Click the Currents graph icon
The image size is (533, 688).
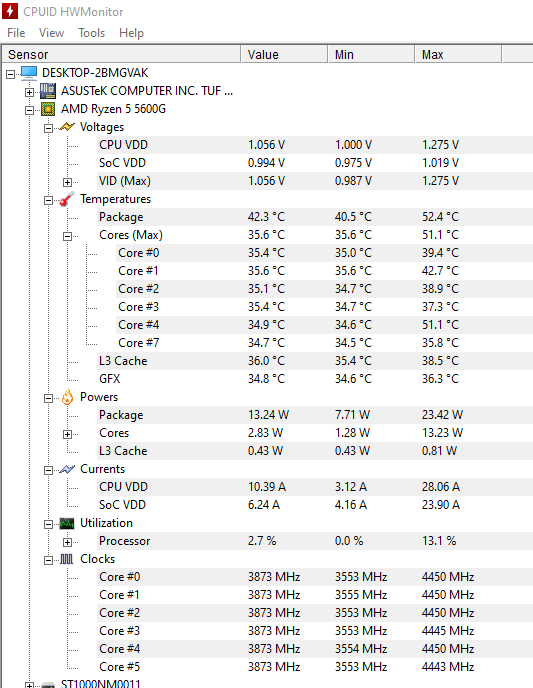point(67,469)
